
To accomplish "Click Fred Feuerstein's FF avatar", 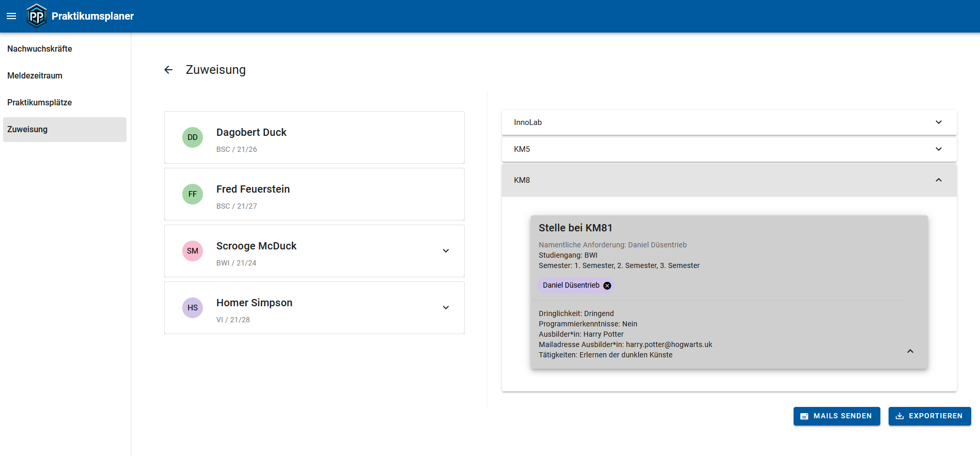I will click(x=193, y=194).
